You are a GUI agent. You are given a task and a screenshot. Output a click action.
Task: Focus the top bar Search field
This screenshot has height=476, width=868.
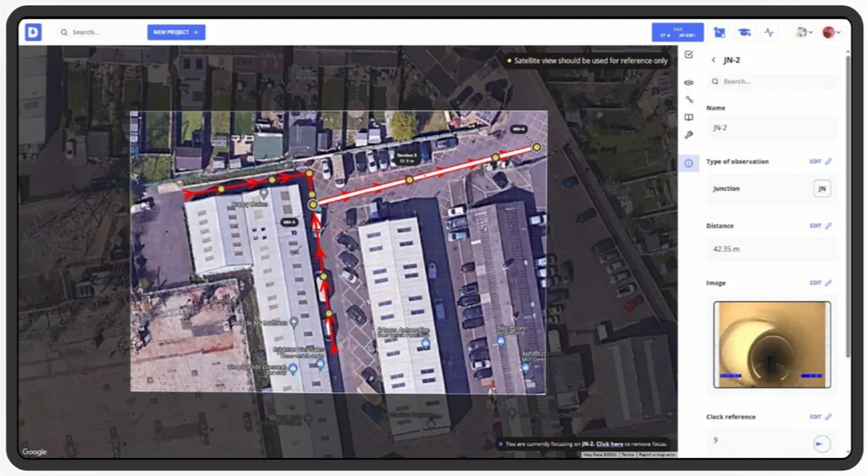[x=100, y=32]
